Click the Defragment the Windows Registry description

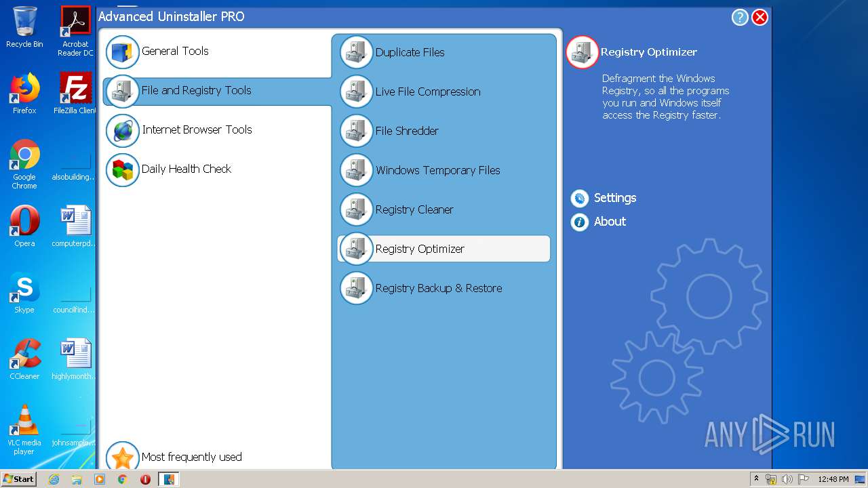(666, 97)
